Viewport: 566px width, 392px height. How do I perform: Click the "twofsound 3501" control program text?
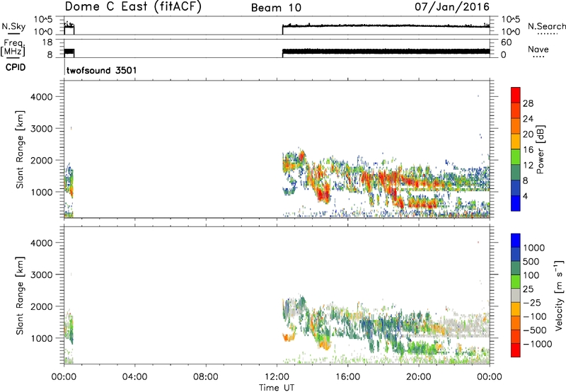point(102,70)
